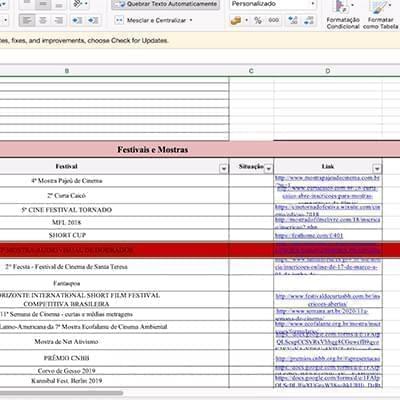Click the horizontal scrollbar at bottom
Screen dimensions: 400x400
pyautogui.click(x=62, y=393)
